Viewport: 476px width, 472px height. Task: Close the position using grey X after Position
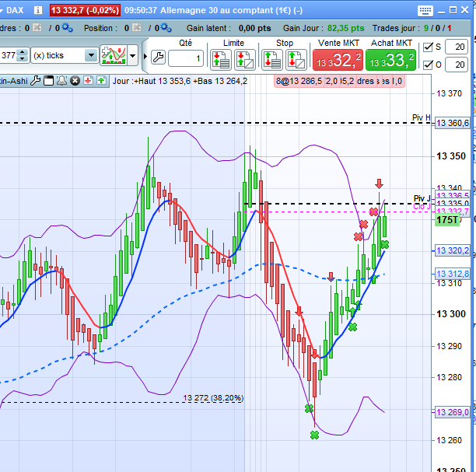pos(137,28)
